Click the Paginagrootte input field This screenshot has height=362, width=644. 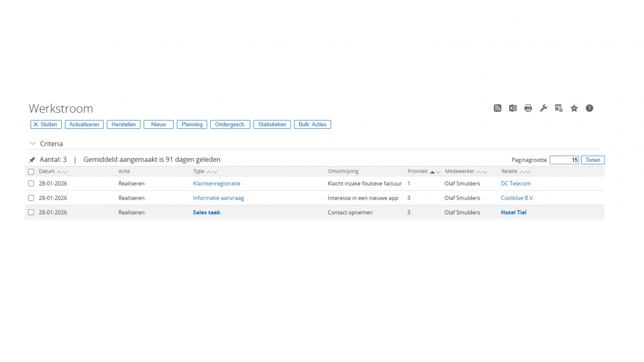pos(564,160)
